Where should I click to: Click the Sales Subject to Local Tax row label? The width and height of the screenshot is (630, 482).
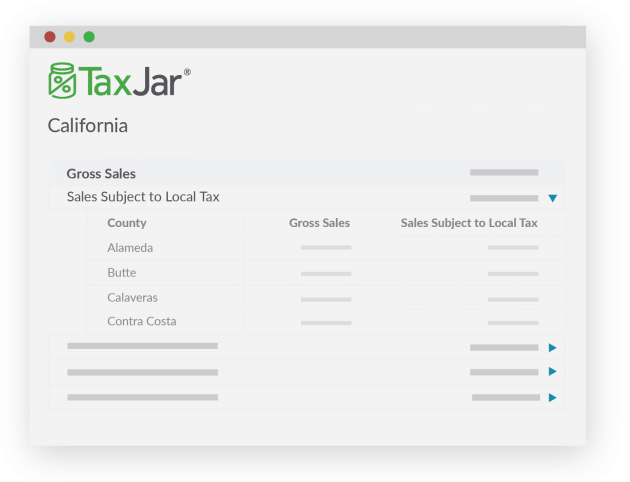coord(143,197)
